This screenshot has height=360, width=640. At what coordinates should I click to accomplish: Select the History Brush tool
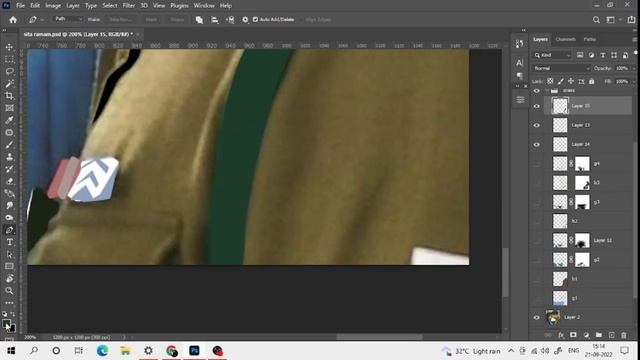9,169
